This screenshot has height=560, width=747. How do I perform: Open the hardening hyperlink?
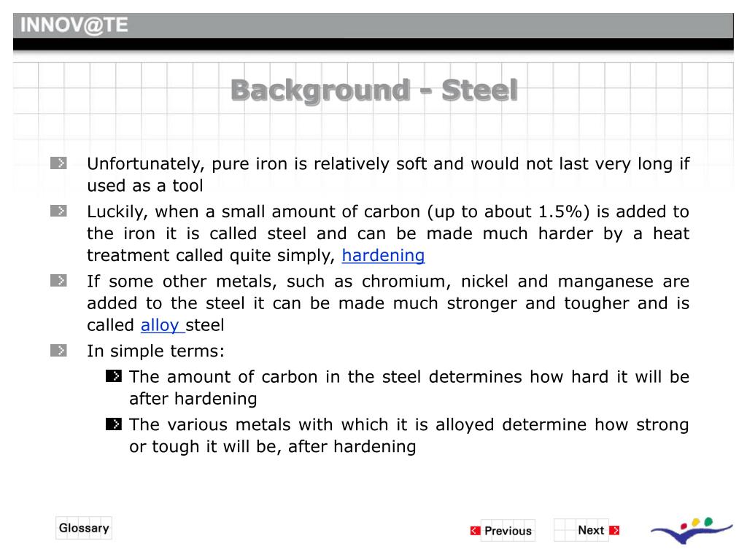click(383, 256)
